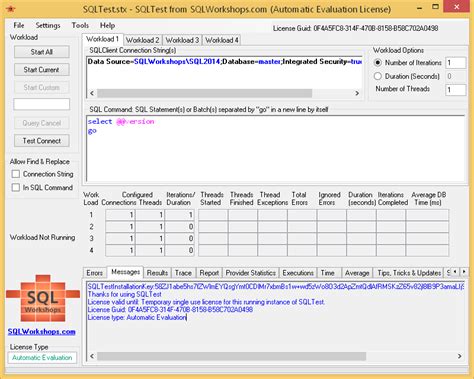Click inside the SQL Command editor
This screenshot has height=379, width=474.
(275, 149)
